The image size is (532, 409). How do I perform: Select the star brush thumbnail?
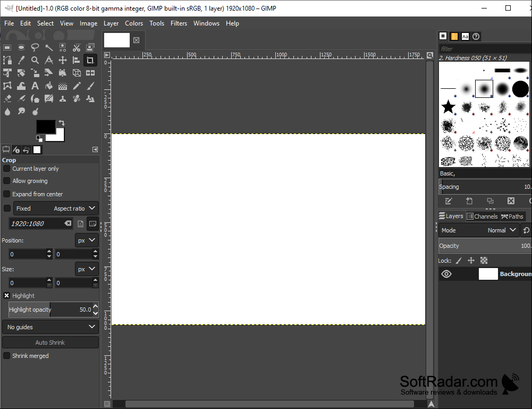coord(448,106)
